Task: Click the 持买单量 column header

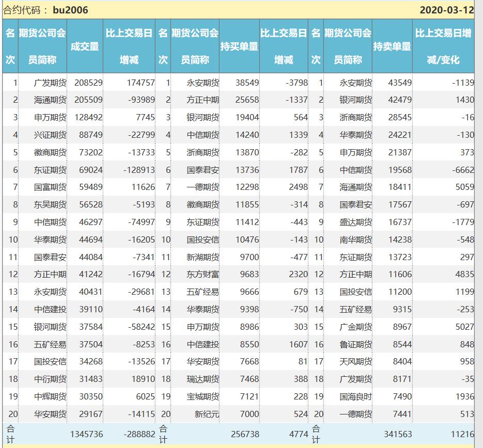Action: (x=239, y=46)
